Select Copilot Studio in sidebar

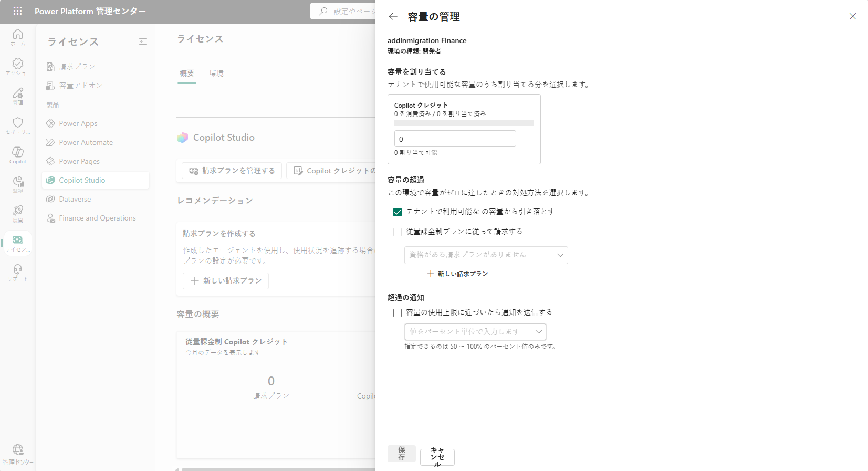click(x=96, y=180)
